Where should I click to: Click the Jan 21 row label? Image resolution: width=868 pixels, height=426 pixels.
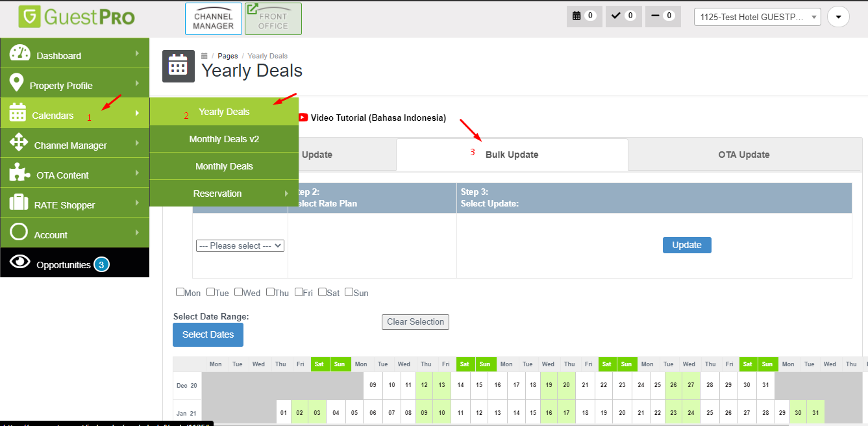click(187, 412)
